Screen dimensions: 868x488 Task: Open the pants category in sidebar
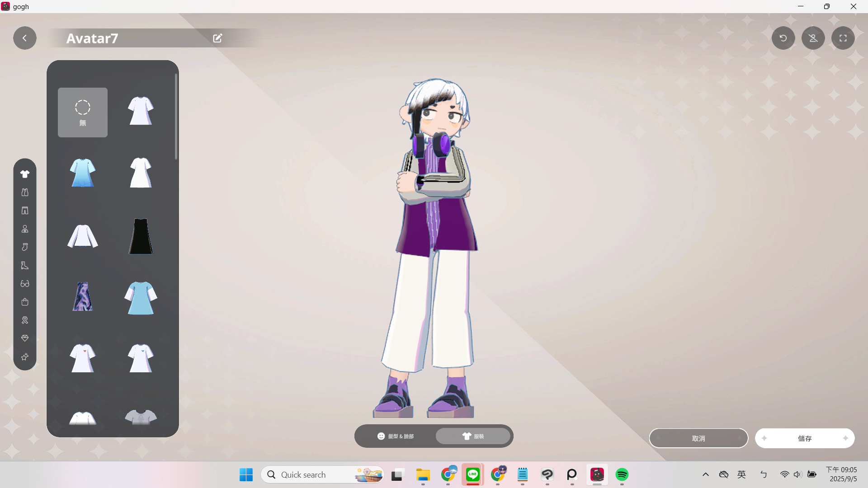tap(25, 211)
